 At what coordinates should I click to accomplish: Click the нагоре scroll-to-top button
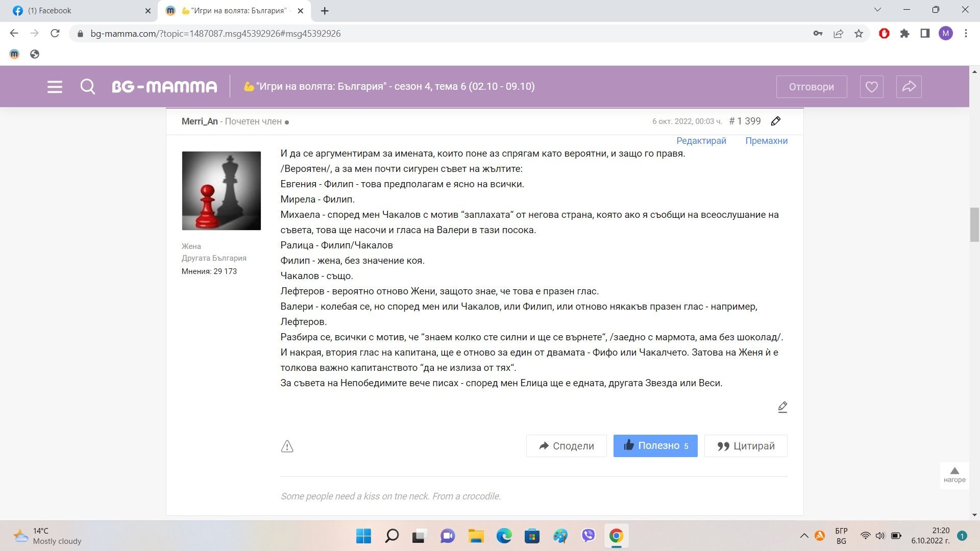coord(954,474)
